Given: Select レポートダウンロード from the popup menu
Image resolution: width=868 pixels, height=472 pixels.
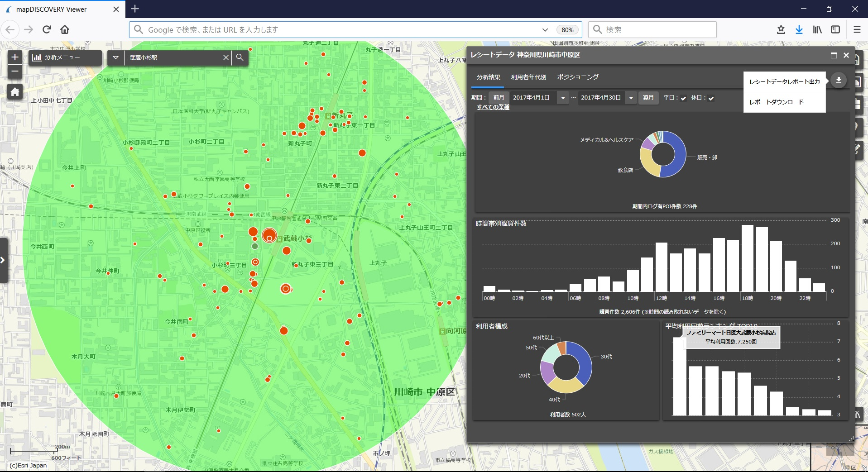Looking at the screenshot, I should [x=776, y=102].
